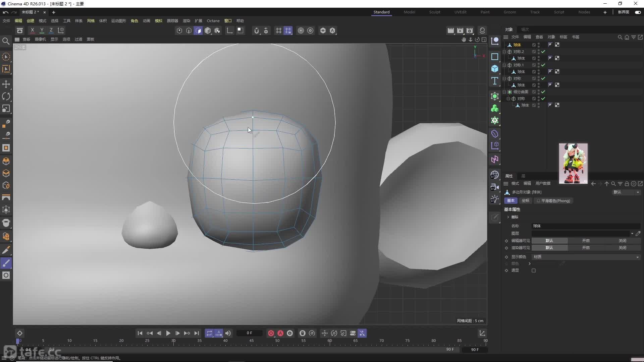Play the animation forward
This screenshot has width=644, height=362.
point(168,333)
